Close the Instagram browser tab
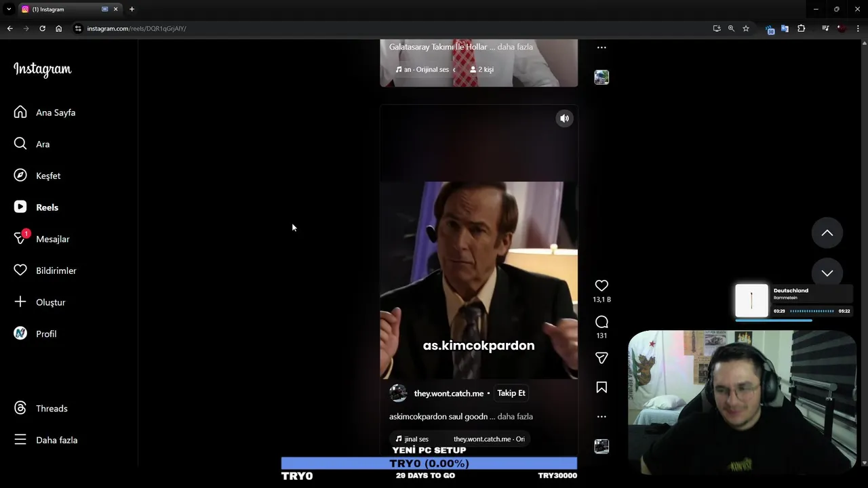 [x=116, y=9]
